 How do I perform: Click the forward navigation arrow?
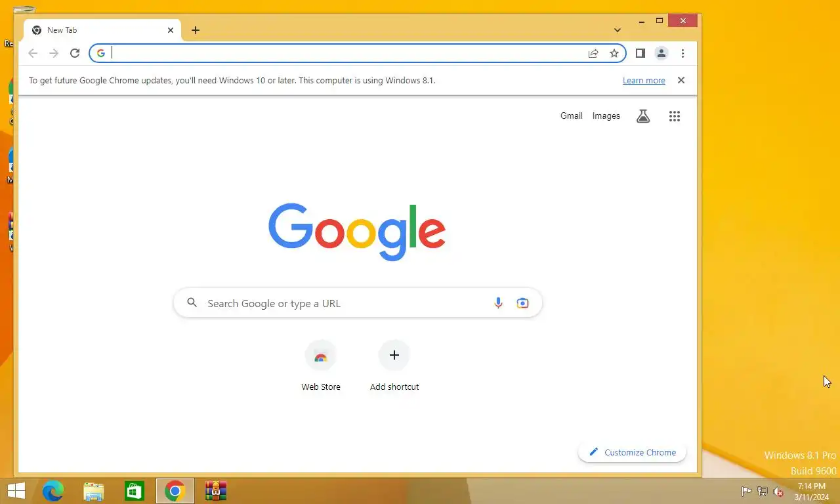[54, 53]
